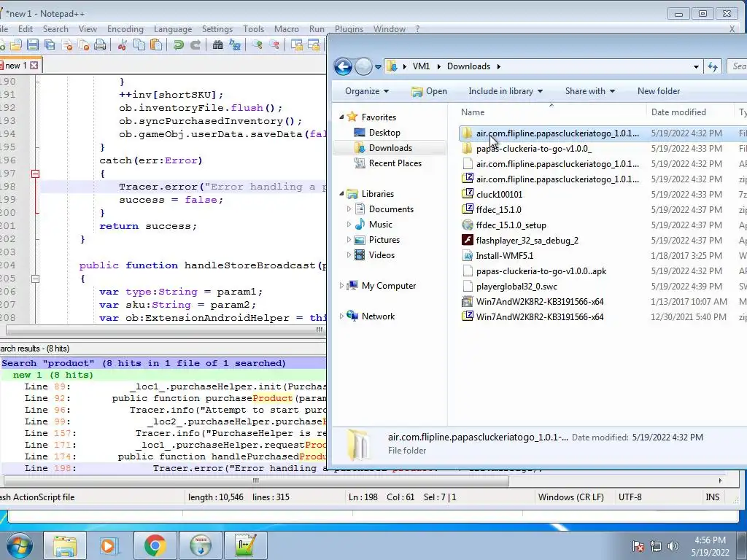This screenshot has height=560, width=747.
Task: Select Install-WMF5.1 file
Action: point(505,256)
